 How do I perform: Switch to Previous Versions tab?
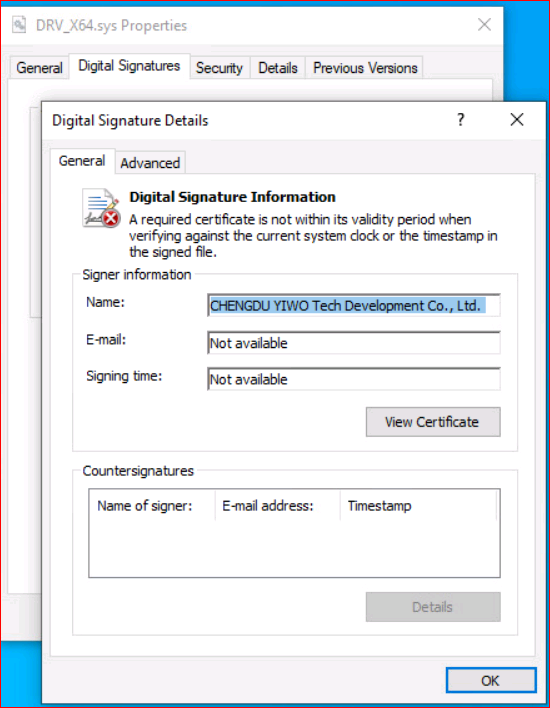365,68
